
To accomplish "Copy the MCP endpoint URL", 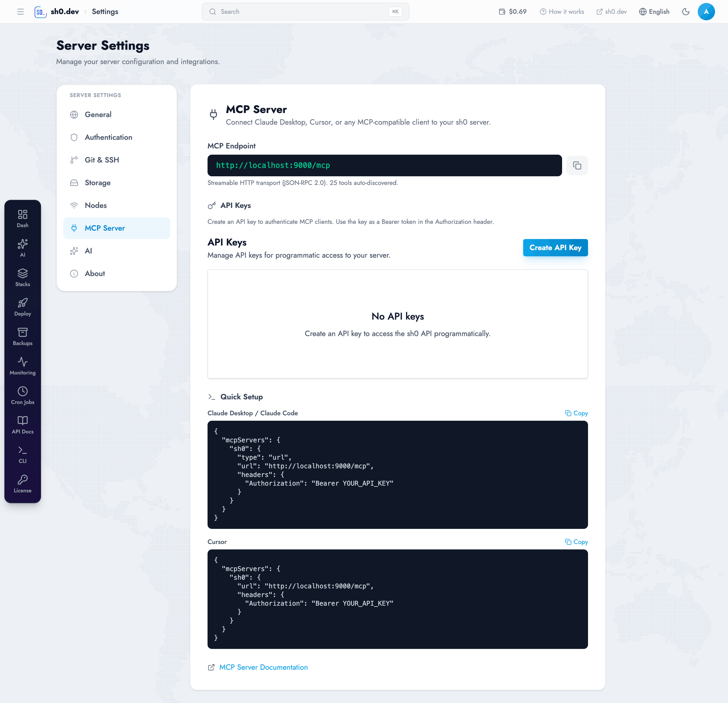I will click(577, 165).
